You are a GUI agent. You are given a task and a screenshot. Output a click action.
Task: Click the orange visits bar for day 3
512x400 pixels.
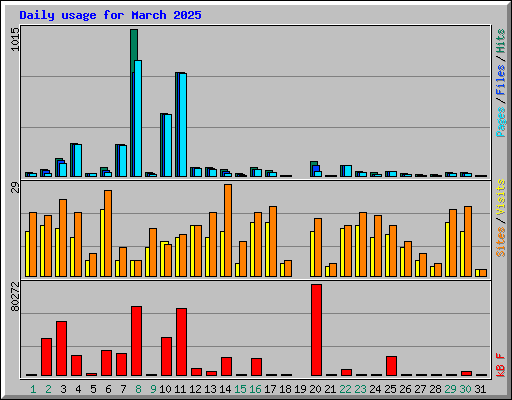pyautogui.click(x=63, y=238)
